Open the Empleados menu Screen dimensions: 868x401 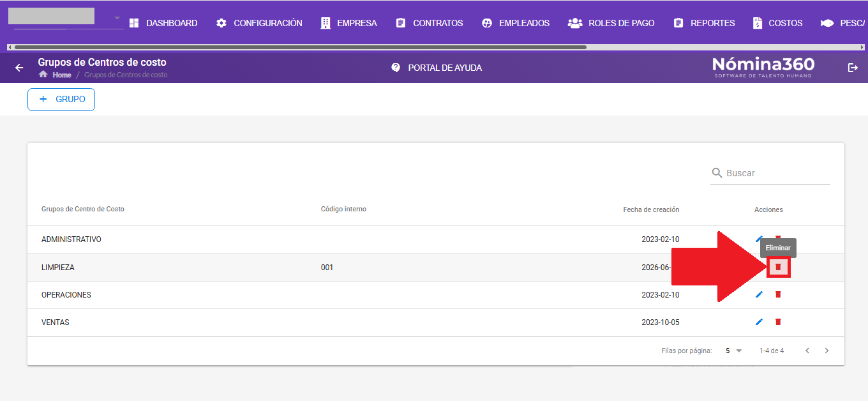pyautogui.click(x=516, y=23)
